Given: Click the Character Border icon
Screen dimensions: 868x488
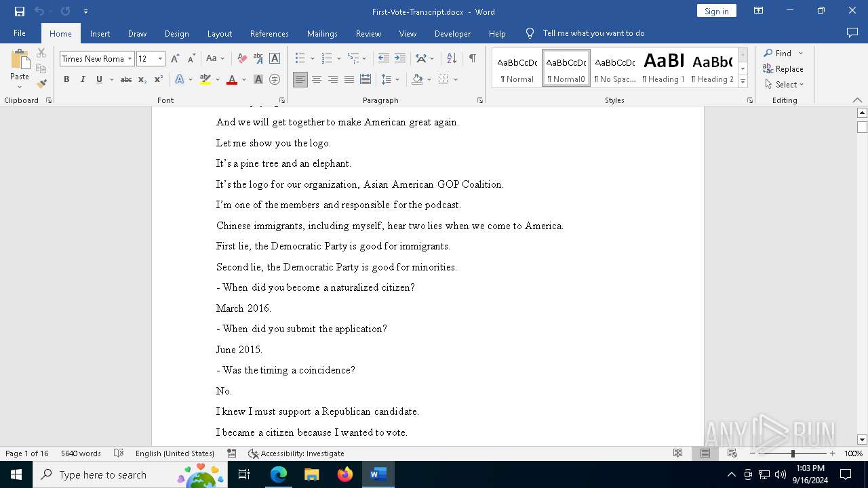Looking at the screenshot, I should coord(275,59).
